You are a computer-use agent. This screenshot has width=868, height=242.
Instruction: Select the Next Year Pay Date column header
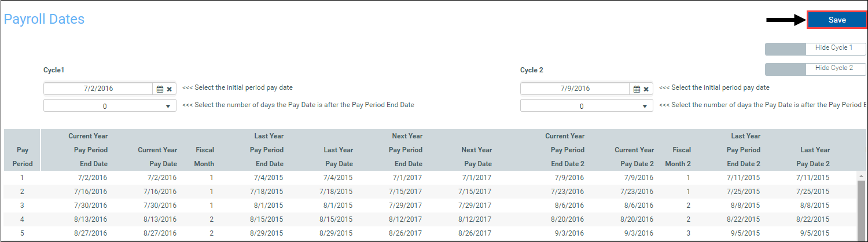477,157
